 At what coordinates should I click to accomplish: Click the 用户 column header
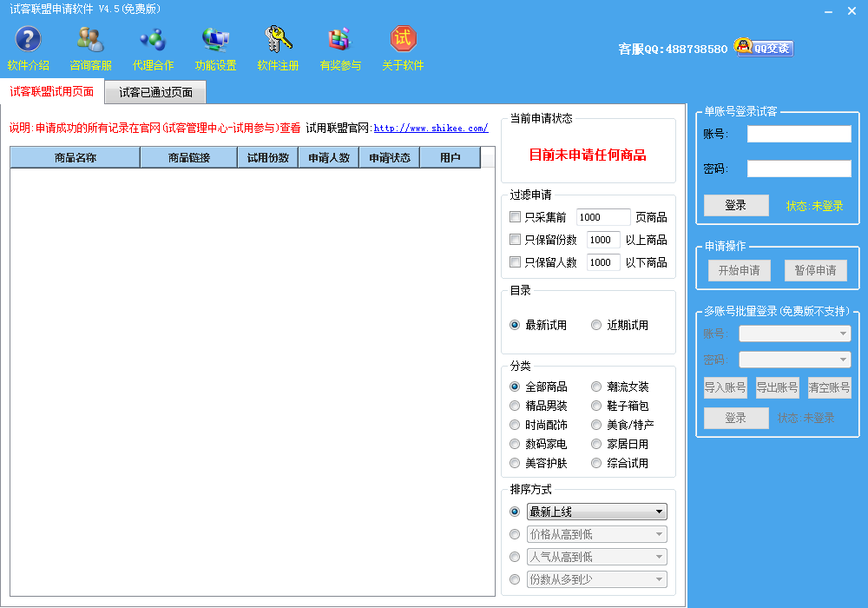pyautogui.click(x=450, y=158)
